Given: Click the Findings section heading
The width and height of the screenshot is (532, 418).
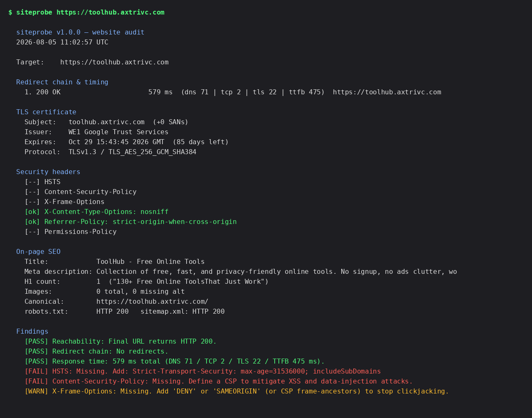Looking at the screenshot, I should coord(32,332).
